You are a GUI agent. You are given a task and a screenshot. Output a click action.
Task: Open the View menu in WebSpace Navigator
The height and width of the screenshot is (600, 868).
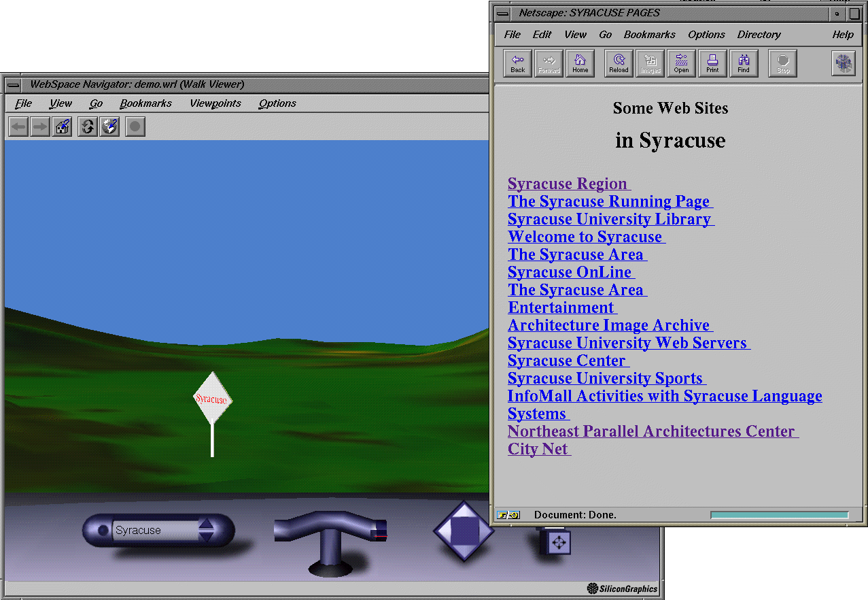click(x=60, y=103)
